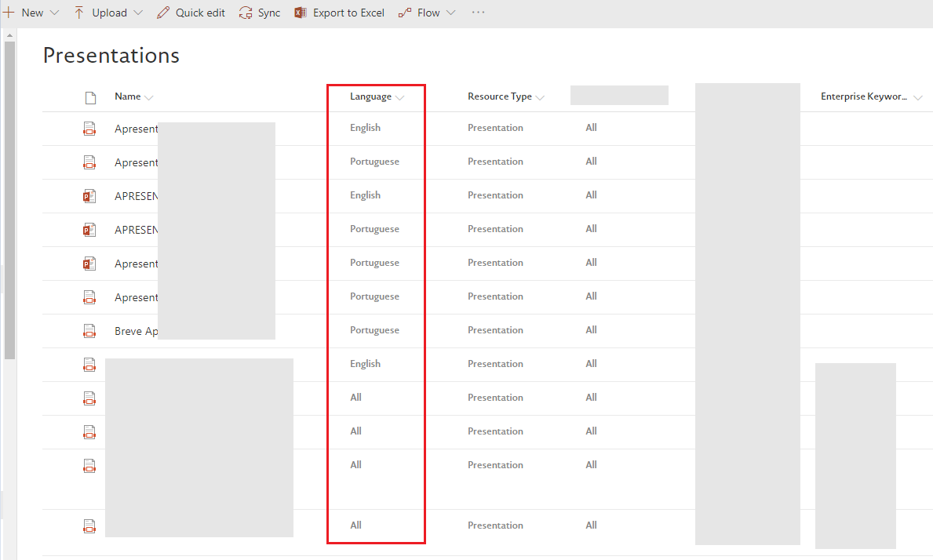Open the Upload dropdown chevron
933x560 pixels.
click(139, 12)
